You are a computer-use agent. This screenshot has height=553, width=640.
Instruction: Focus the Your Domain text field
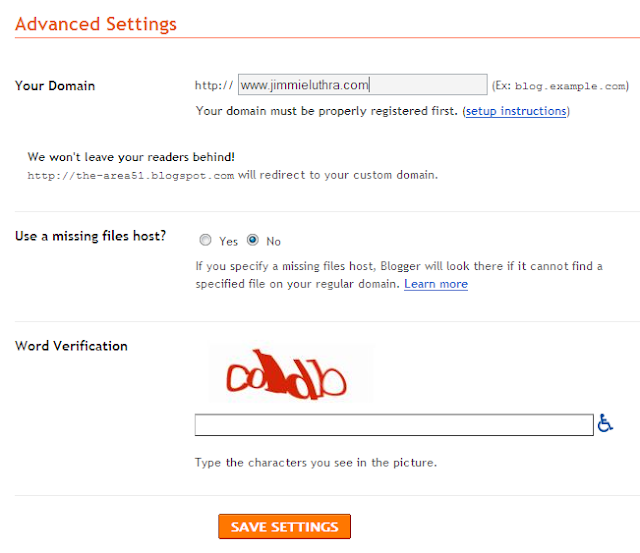(362, 85)
